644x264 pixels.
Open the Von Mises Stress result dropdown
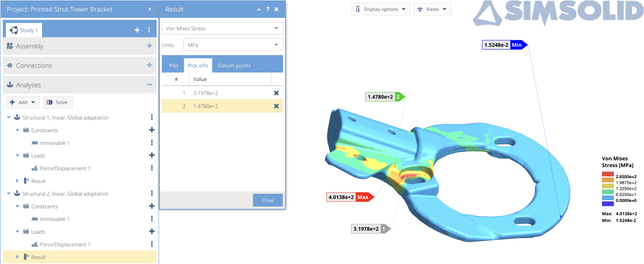coord(222,29)
